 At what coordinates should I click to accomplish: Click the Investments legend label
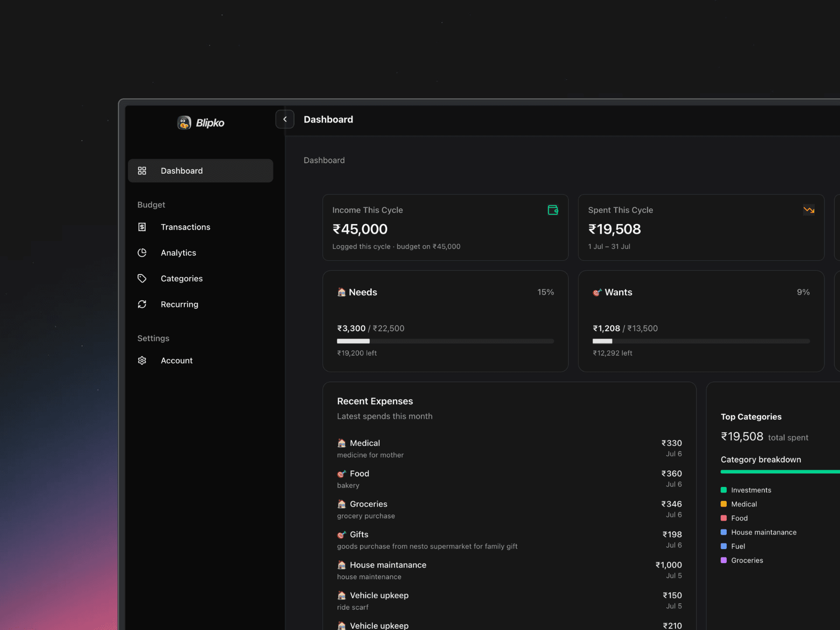pos(751,490)
